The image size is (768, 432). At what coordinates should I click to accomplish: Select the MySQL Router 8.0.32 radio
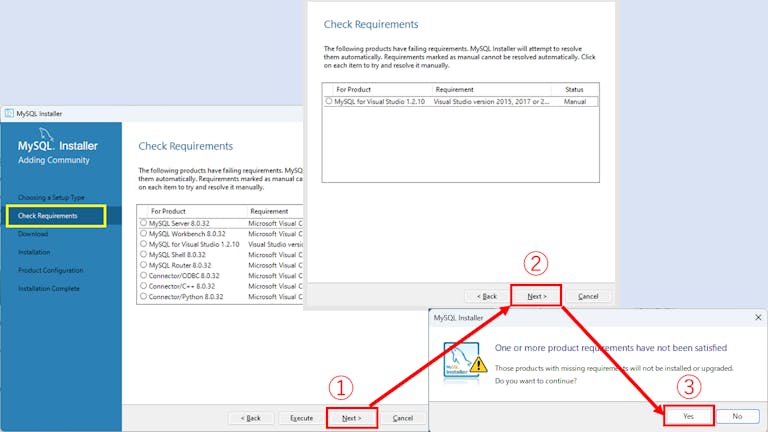pyautogui.click(x=144, y=265)
